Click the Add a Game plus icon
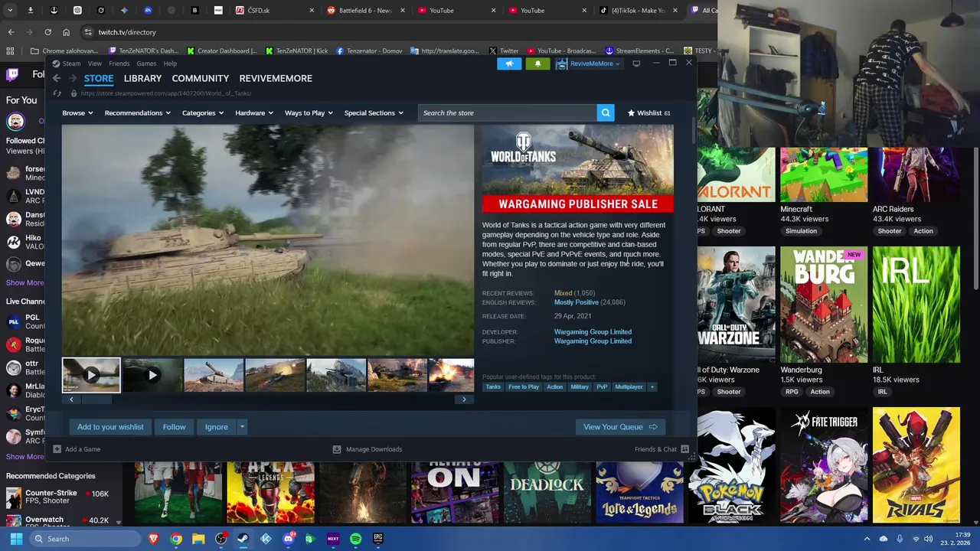The width and height of the screenshot is (980, 551). click(x=57, y=449)
